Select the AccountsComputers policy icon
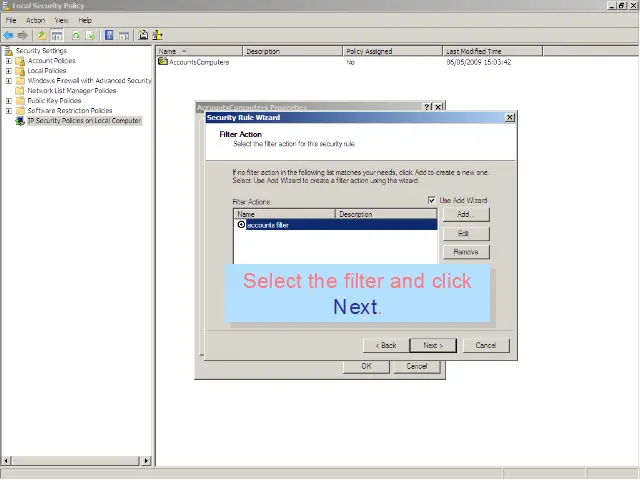 [163, 62]
